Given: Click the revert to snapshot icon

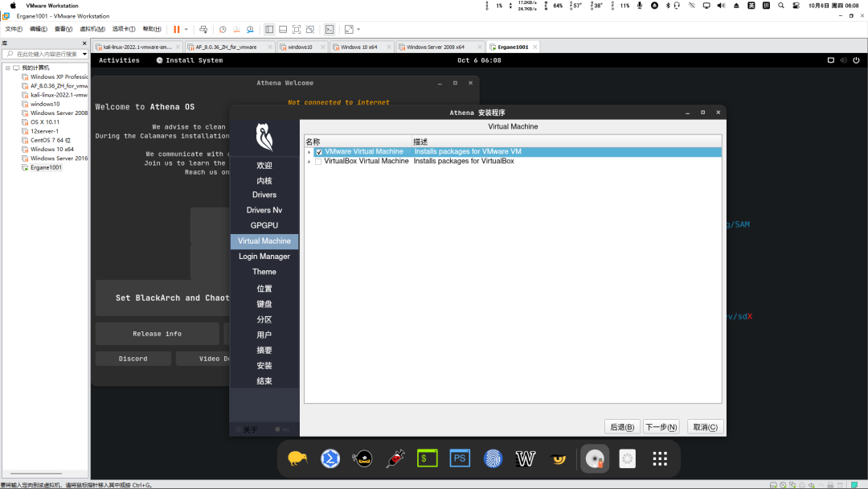Looking at the screenshot, I should (236, 29).
